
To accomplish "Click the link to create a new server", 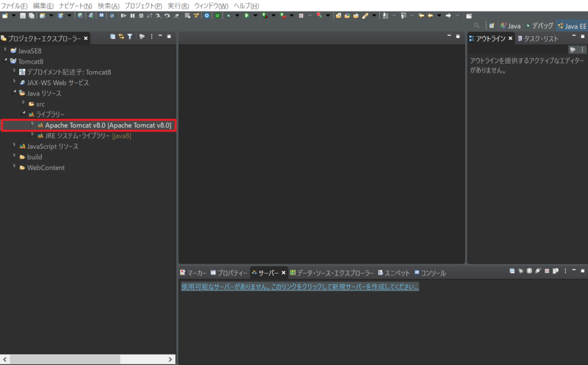I will tap(300, 287).
